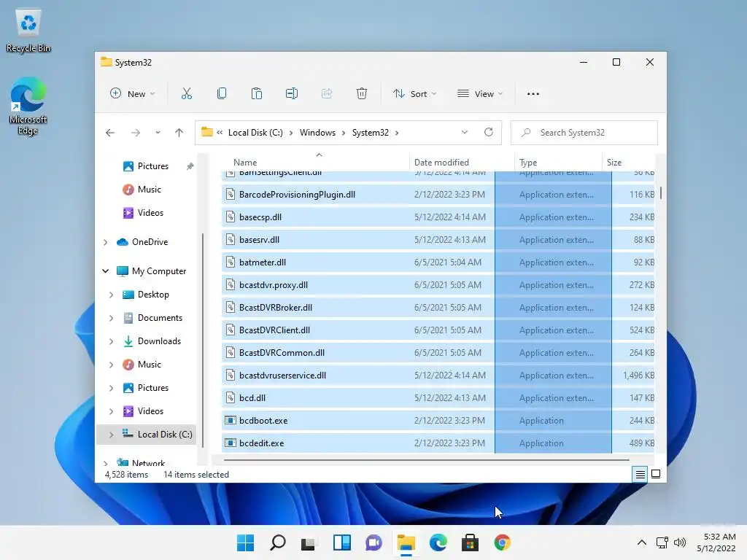The width and height of the screenshot is (747, 560).
Task: Select file bcastdvr.proxy.dll
Action: (x=438, y=285)
